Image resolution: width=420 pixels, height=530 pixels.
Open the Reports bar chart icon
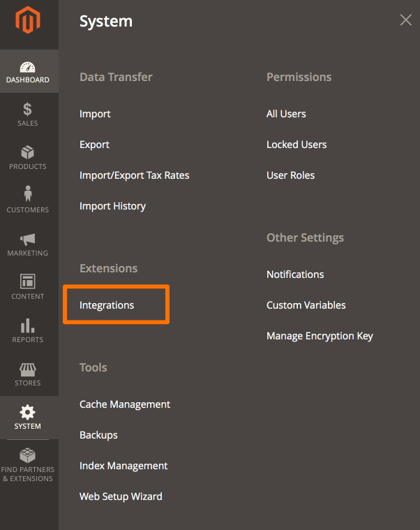click(x=28, y=325)
